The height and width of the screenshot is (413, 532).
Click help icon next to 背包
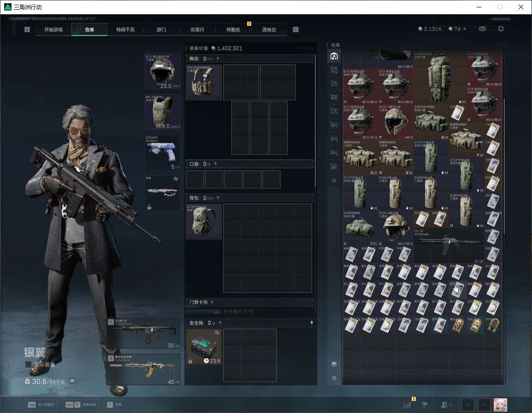coord(218,198)
